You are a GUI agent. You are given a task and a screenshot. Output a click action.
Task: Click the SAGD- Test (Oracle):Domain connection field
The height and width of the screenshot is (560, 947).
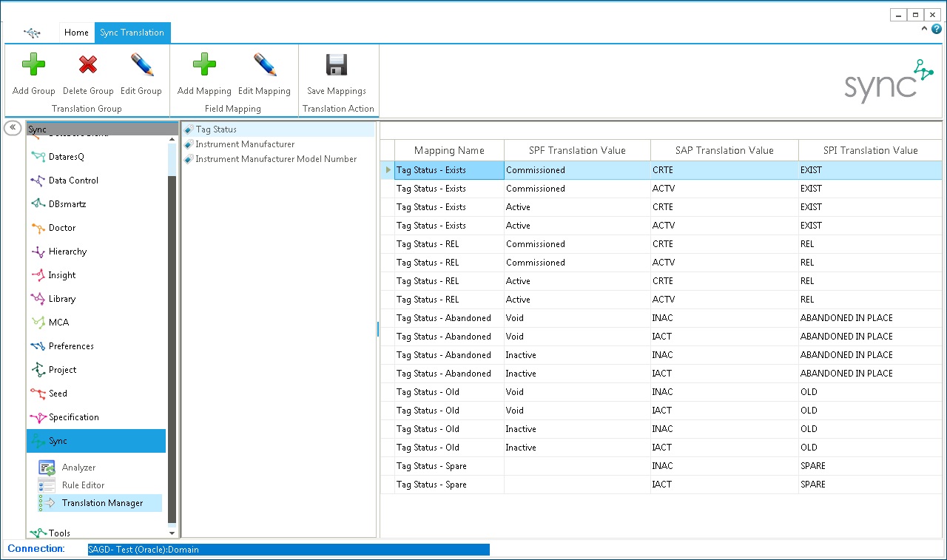point(289,550)
